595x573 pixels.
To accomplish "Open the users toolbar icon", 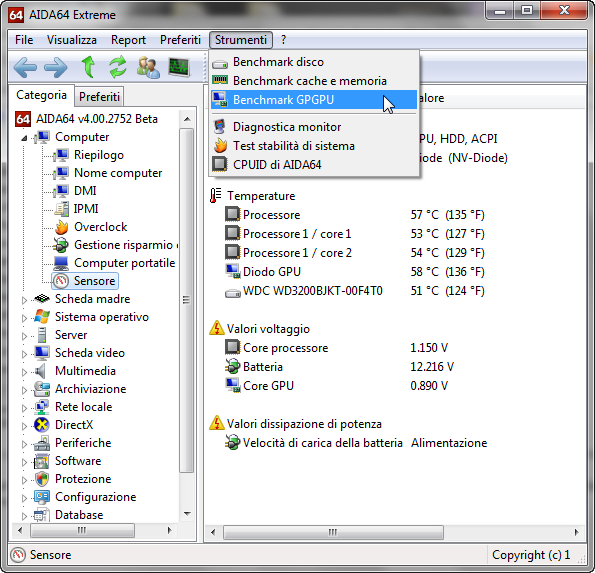I will click(148, 67).
